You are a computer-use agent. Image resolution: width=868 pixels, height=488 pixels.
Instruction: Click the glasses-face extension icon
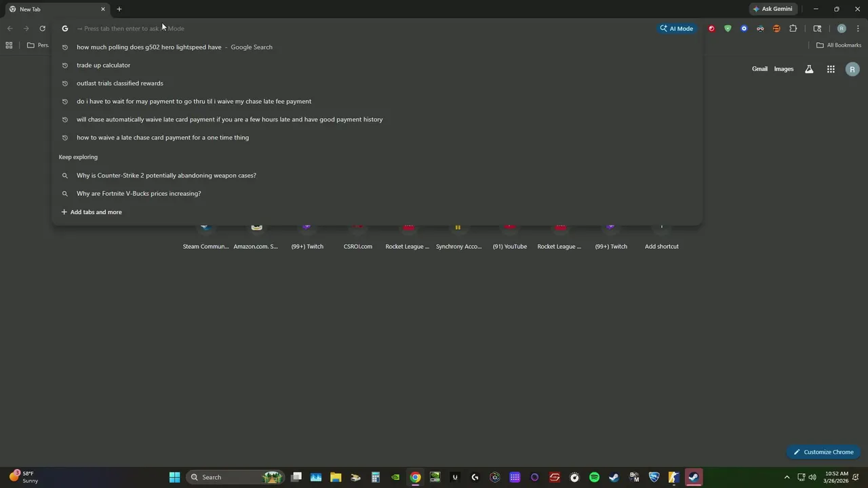pos(760,28)
